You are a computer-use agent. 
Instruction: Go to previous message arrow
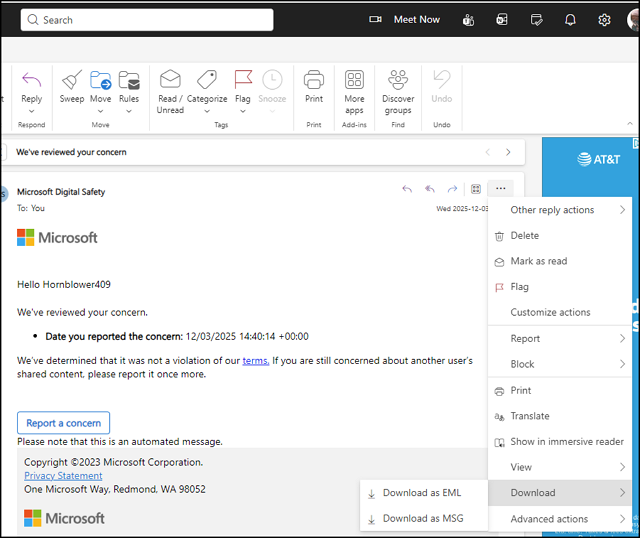488,152
